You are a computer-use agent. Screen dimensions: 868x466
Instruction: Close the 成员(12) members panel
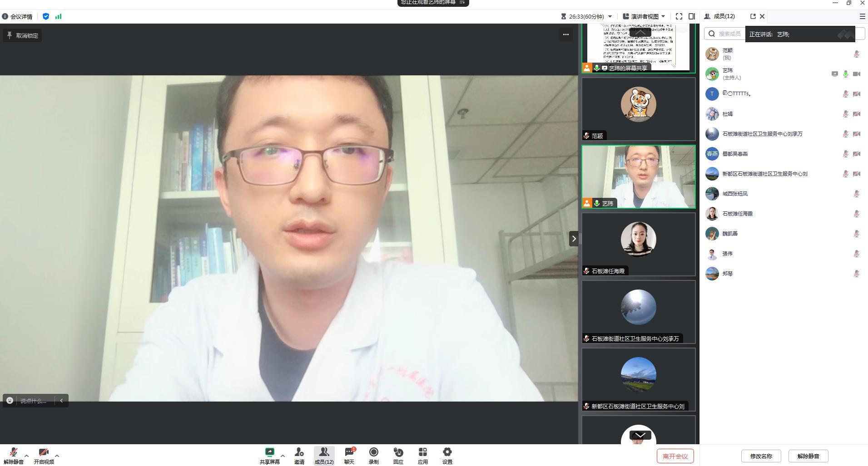tap(762, 16)
